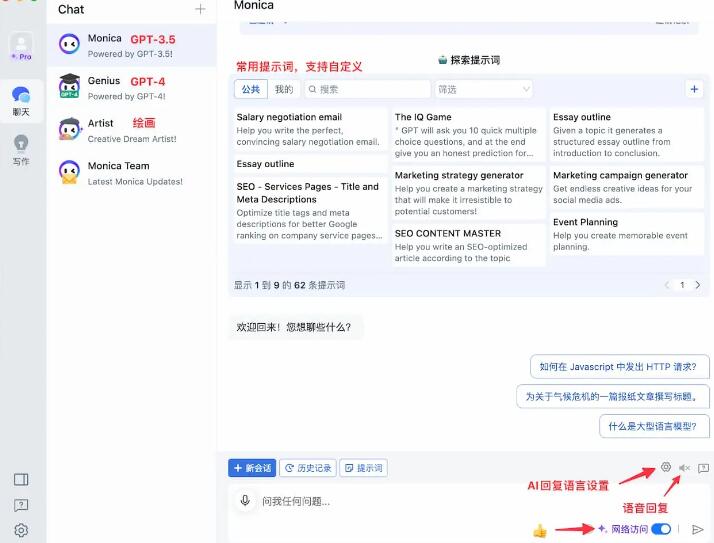Toggle the sidebar panel layout icon
The width and height of the screenshot is (714, 543).
point(21,479)
